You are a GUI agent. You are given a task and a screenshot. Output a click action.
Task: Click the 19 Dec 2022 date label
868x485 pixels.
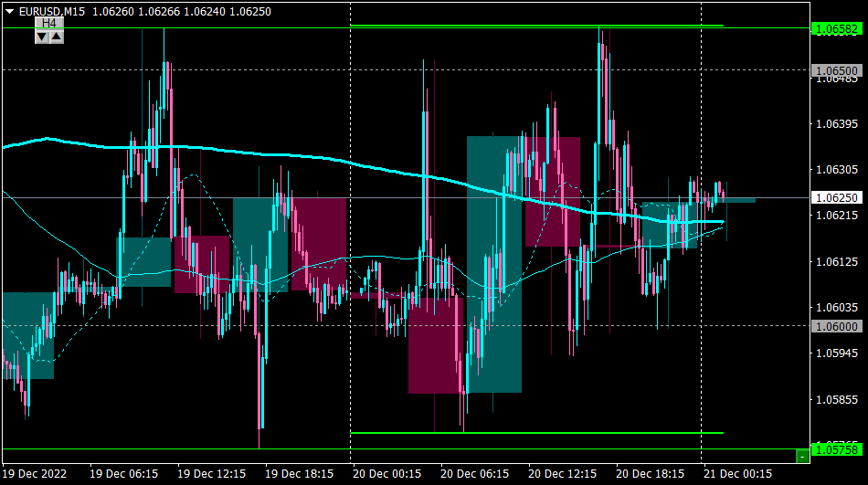point(35,474)
